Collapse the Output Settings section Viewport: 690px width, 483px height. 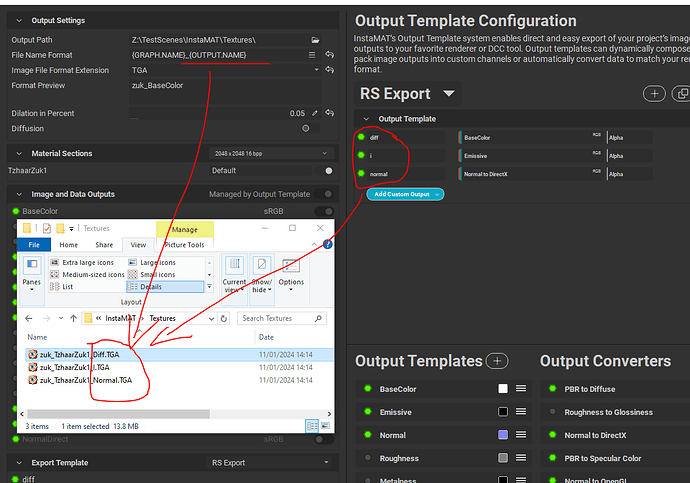point(14,20)
